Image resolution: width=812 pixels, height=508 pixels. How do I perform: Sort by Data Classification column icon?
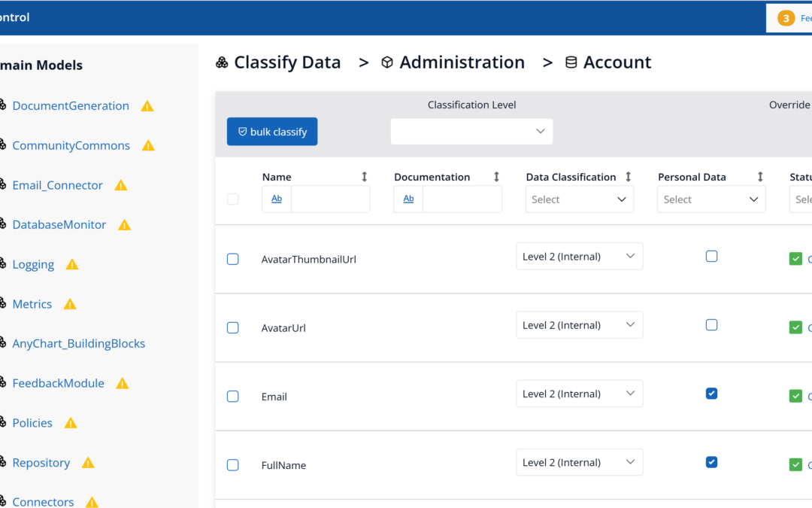[x=629, y=177]
